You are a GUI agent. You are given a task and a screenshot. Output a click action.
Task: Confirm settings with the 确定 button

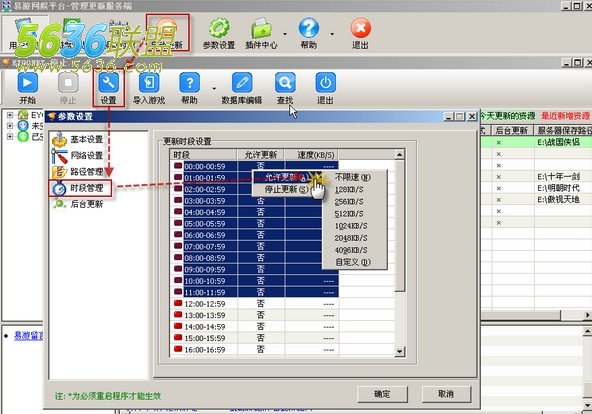click(382, 394)
